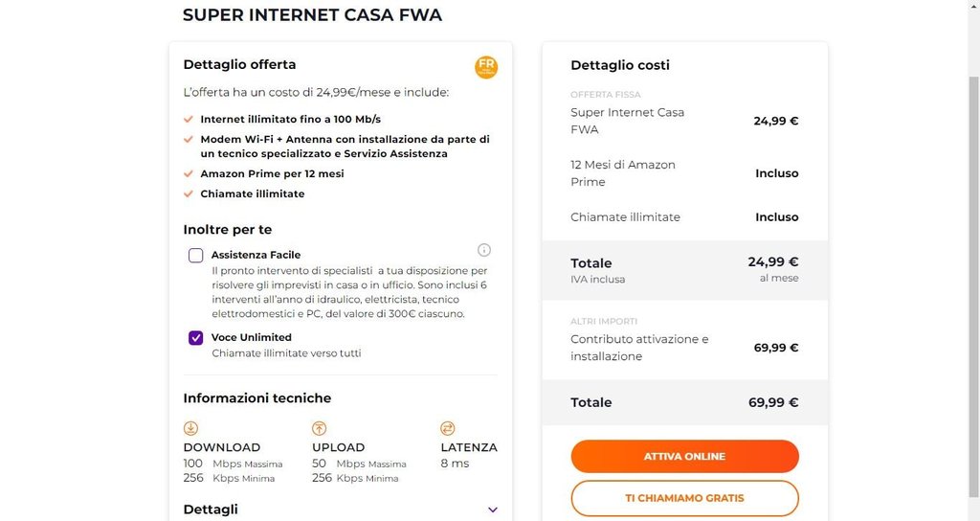Click checkmark beside Internet illimitato
The width and height of the screenshot is (980, 521).
pos(189,120)
